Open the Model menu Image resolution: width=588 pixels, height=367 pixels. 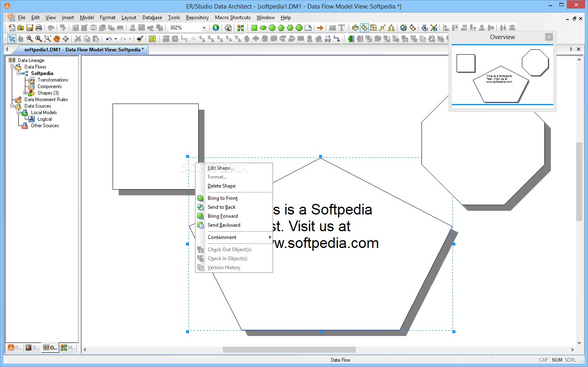[x=87, y=18]
